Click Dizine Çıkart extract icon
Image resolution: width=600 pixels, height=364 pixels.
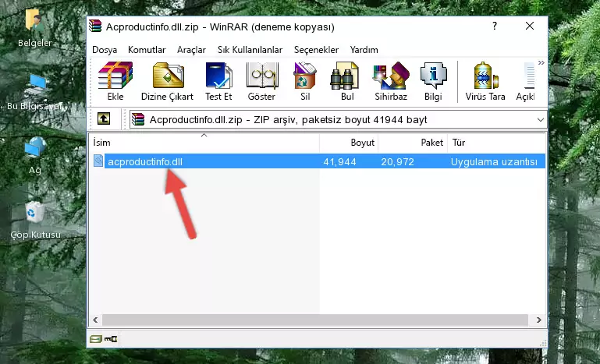point(167,81)
